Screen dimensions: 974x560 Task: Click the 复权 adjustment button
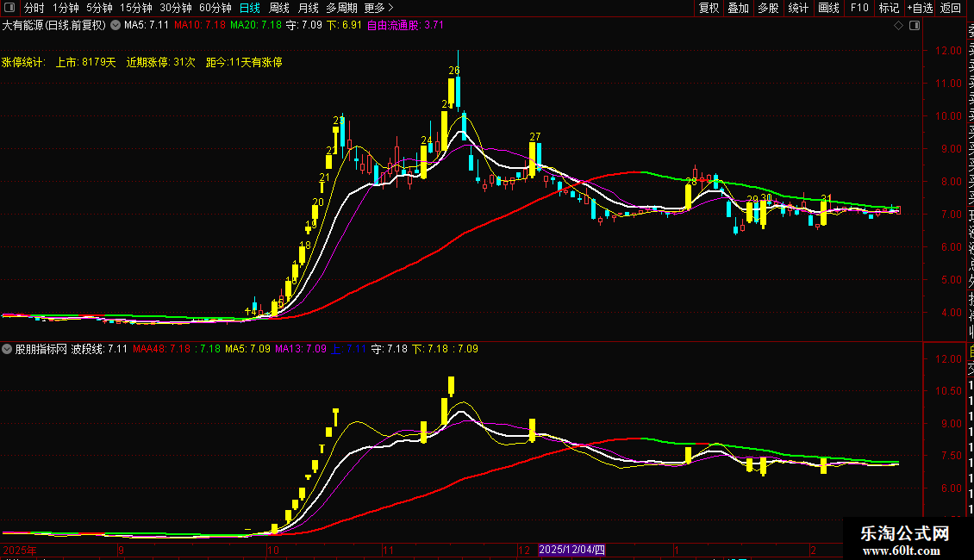(709, 8)
